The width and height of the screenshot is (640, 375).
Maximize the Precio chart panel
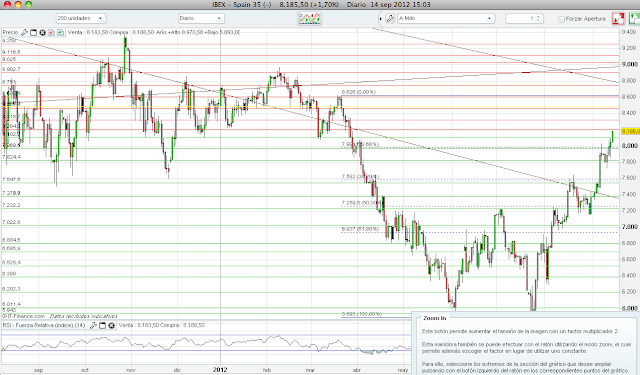(x=33, y=32)
